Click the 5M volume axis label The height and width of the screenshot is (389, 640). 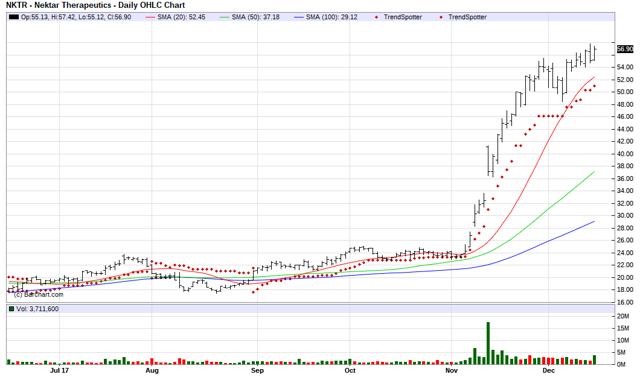click(x=621, y=353)
